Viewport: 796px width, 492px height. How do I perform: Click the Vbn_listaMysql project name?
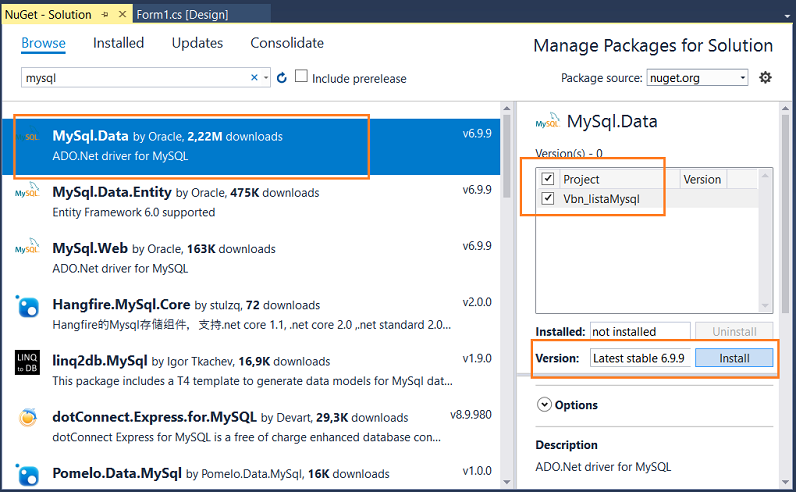(601, 199)
